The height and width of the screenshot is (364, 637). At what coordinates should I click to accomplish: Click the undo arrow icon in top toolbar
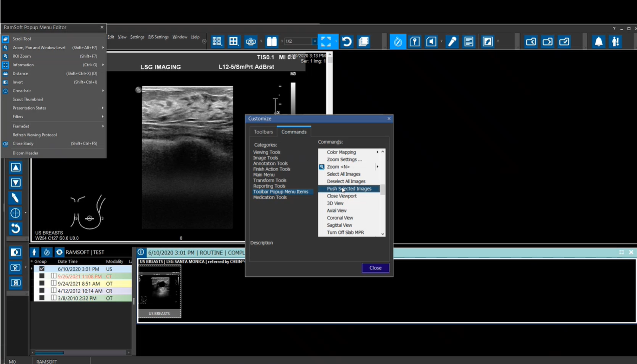click(x=347, y=42)
